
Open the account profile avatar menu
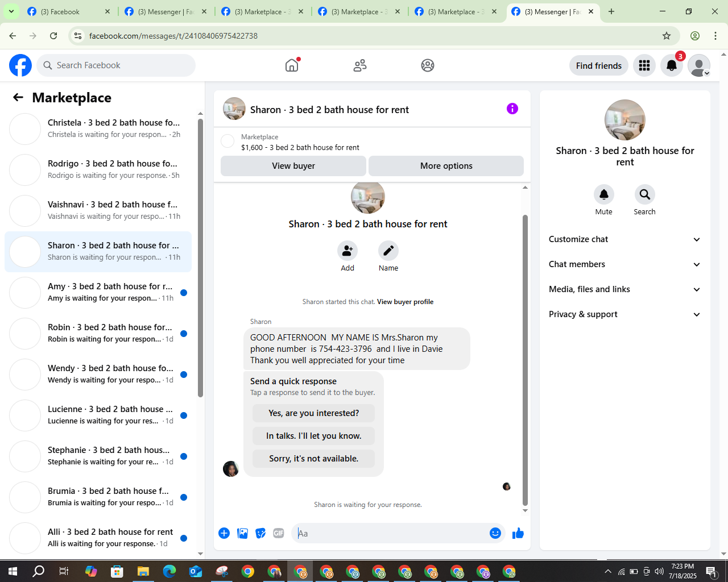coord(699,65)
